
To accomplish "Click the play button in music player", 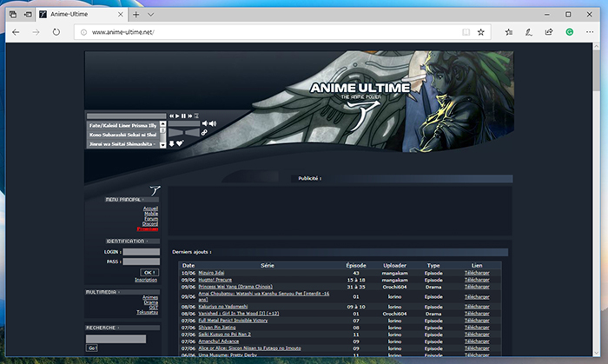I will click(x=177, y=116).
